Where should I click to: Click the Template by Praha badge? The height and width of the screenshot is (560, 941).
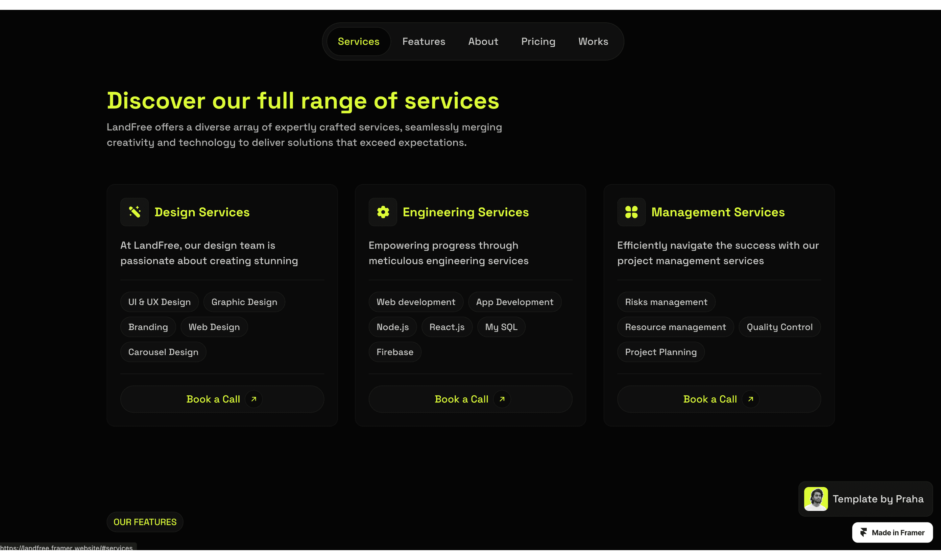pyautogui.click(x=878, y=499)
